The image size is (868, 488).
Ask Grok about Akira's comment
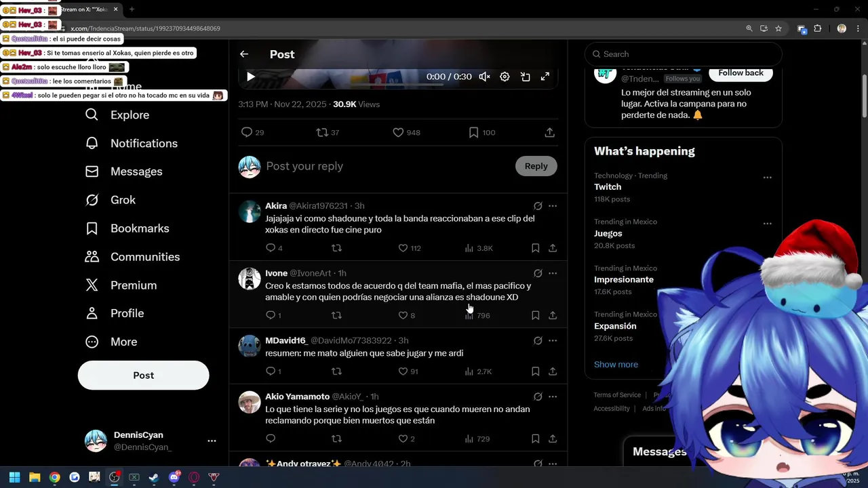tap(538, 206)
